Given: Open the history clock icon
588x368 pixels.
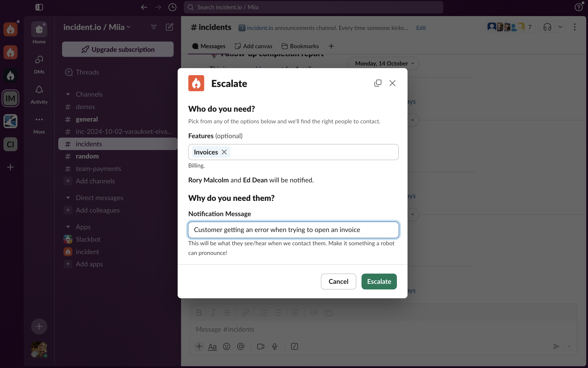Looking at the screenshot, I should [x=172, y=7].
